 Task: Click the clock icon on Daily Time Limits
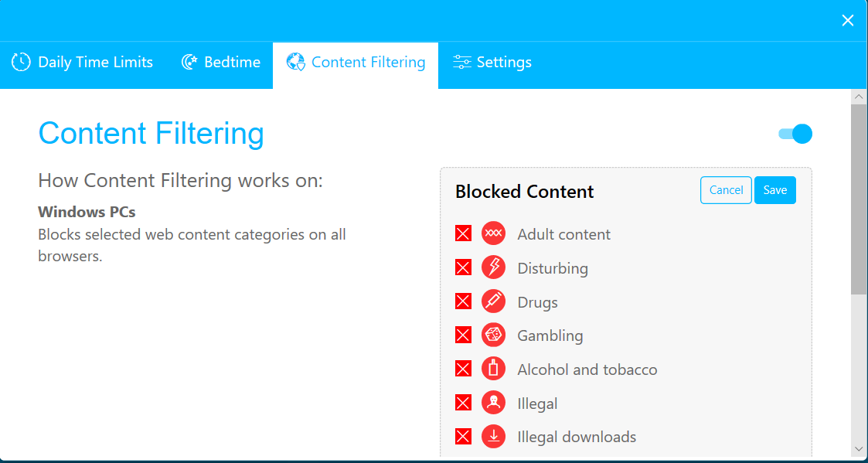pyautogui.click(x=21, y=61)
